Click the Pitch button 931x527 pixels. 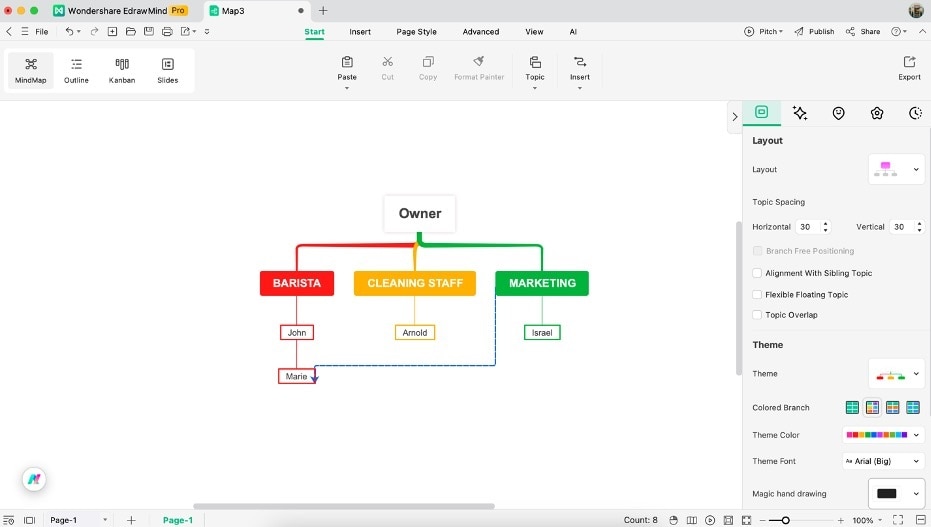coord(764,31)
